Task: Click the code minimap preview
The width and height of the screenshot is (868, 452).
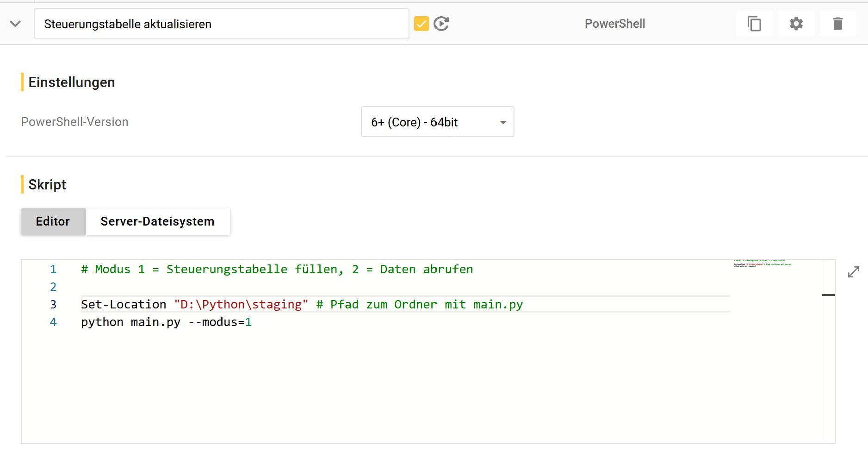Action: click(x=763, y=264)
